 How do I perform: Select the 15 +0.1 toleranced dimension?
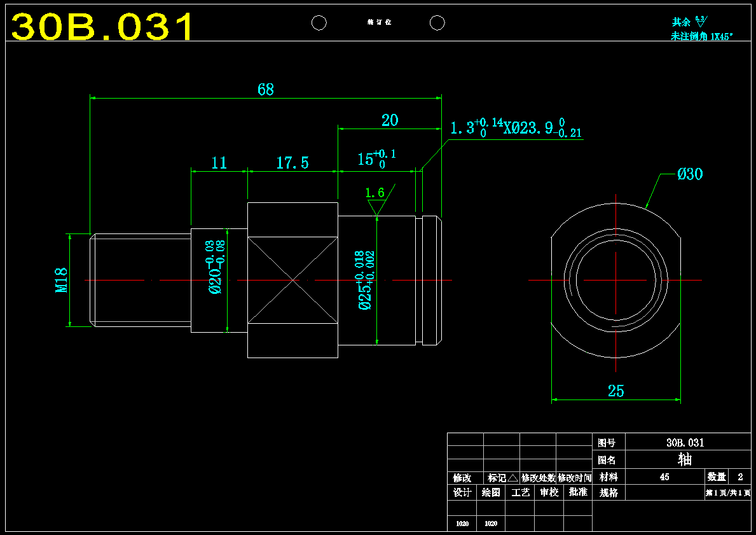pyautogui.click(x=377, y=158)
